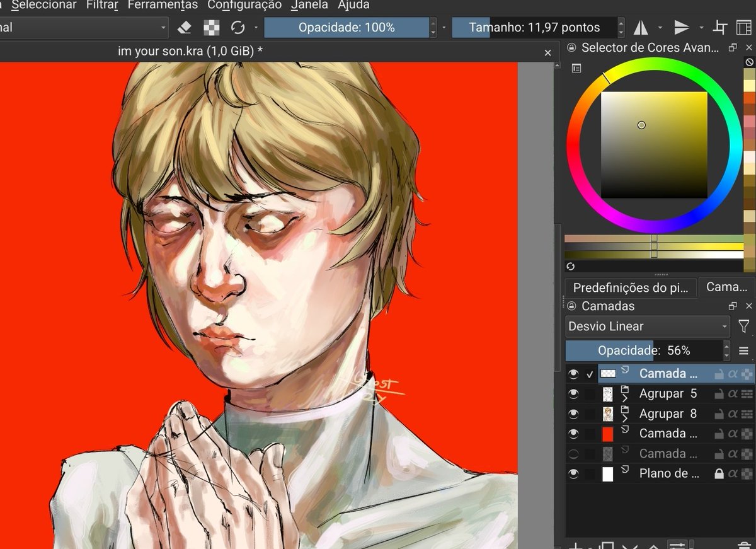Image resolution: width=756 pixels, height=549 pixels.
Task: Hide the Agrupar 5 group
Action: click(x=574, y=393)
